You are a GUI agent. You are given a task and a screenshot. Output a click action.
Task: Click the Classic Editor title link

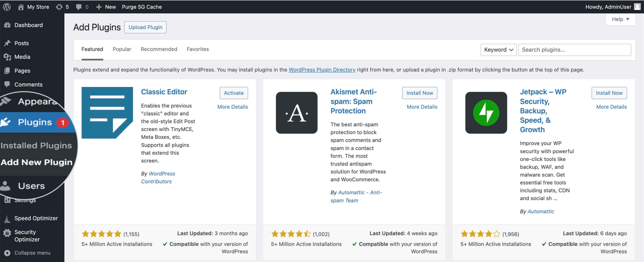[164, 92]
